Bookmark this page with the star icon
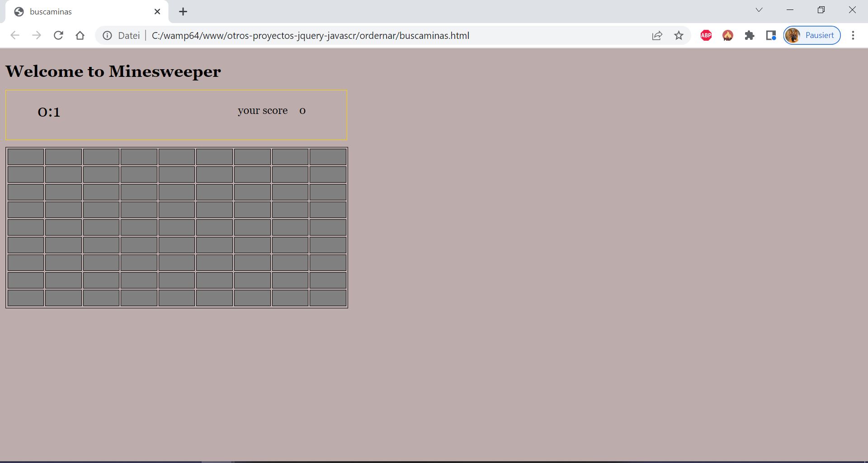The width and height of the screenshot is (868, 463). point(679,35)
